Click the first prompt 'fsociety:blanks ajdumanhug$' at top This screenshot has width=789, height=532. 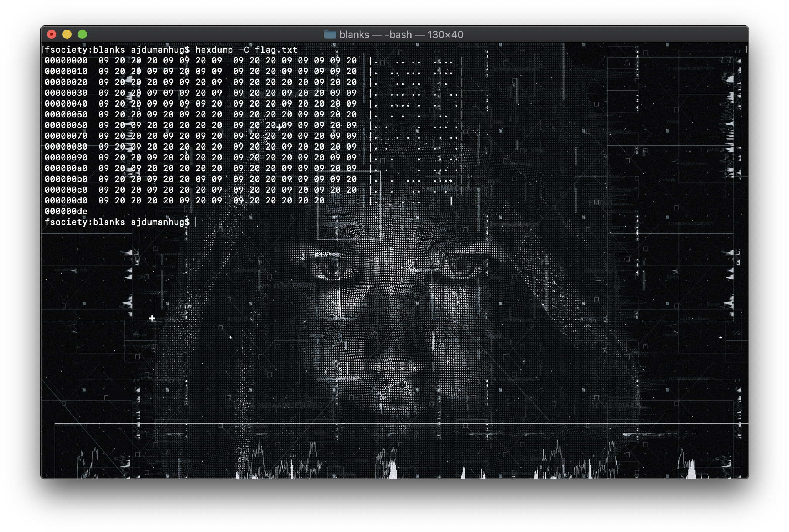pos(117,50)
